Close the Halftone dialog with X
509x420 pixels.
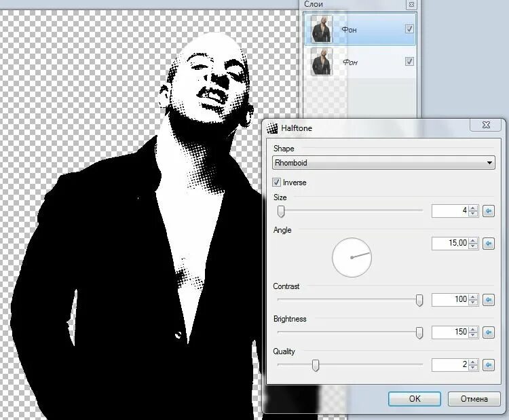pos(486,125)
